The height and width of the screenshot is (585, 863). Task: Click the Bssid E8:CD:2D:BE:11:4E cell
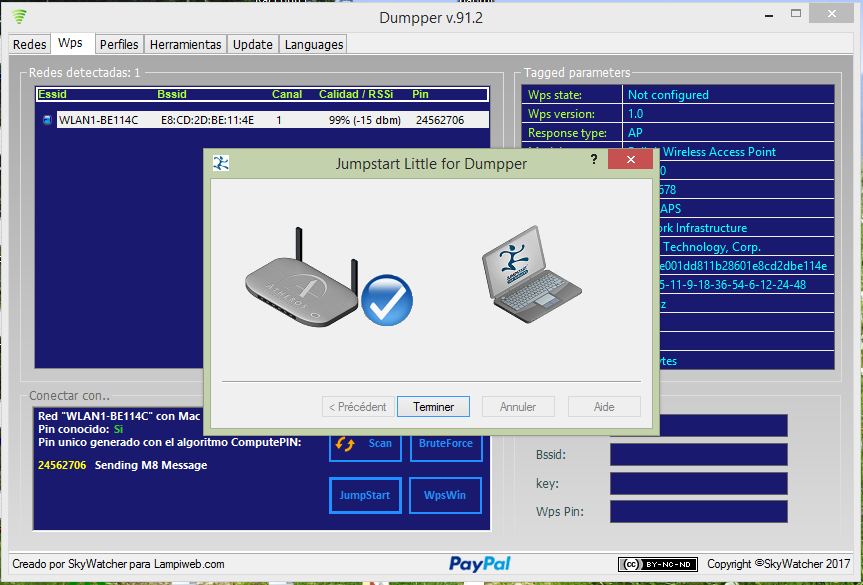coord(207,120)
